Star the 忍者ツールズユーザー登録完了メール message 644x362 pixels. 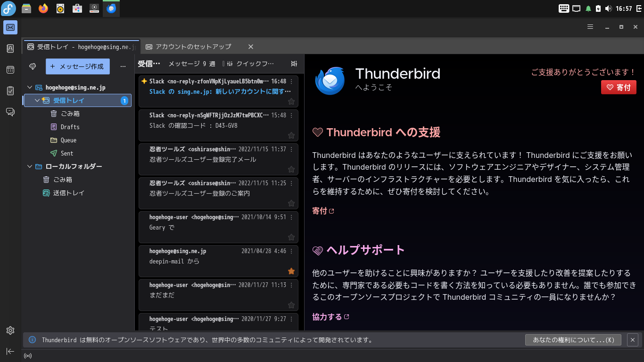291,169
